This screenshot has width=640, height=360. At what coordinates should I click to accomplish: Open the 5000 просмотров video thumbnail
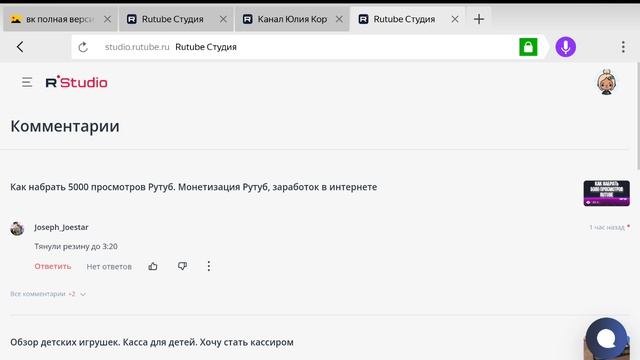pos(607,193)
